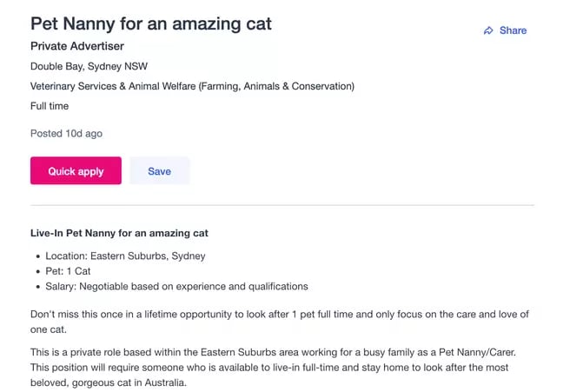Click the Posted 10d ago timestamp
The height and width of the screenshot is (392, 563).
(66, 134)
